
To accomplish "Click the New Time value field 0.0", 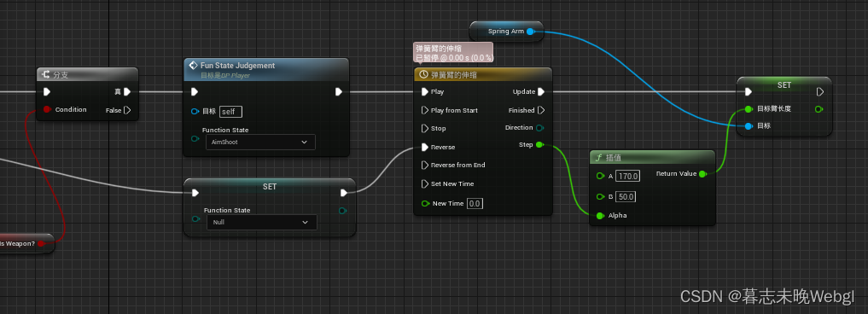I will (x=475, y=204).
